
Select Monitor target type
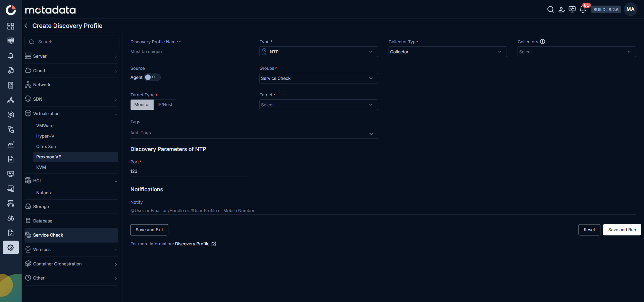click(142, 105)
